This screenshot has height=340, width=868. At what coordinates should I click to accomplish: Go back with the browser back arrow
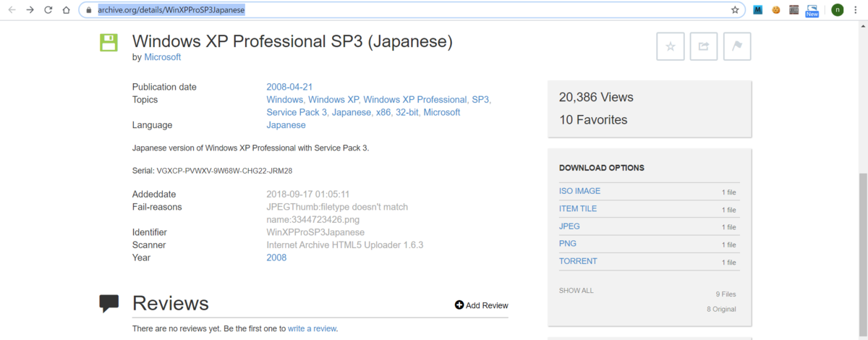[12, 10]
